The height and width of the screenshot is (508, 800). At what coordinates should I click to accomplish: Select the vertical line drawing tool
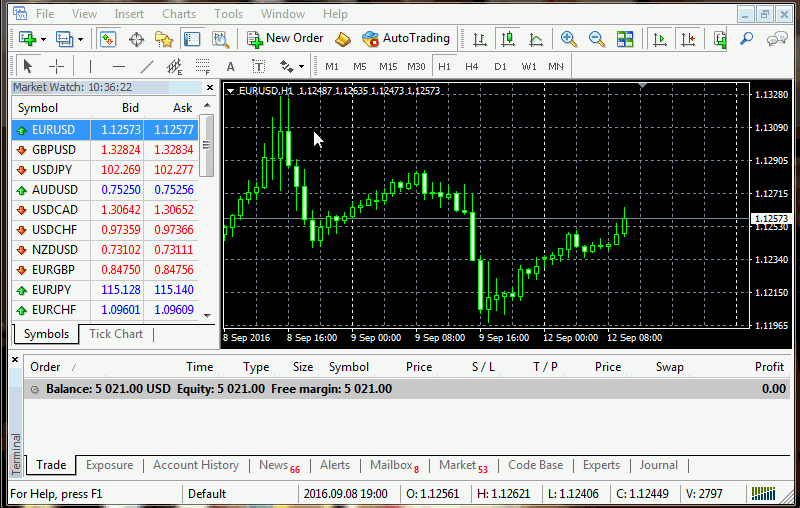click(x=90, y=66)
